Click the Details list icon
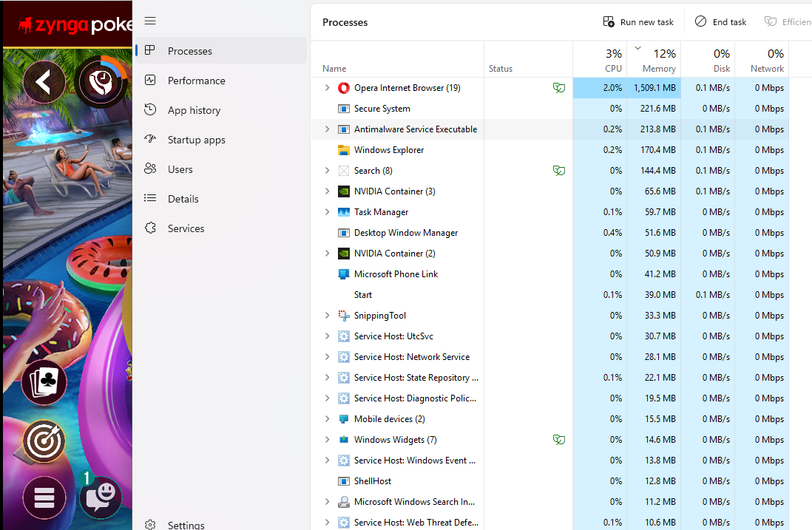The height and width of the screenshot is (530, 812). point(150,198)
